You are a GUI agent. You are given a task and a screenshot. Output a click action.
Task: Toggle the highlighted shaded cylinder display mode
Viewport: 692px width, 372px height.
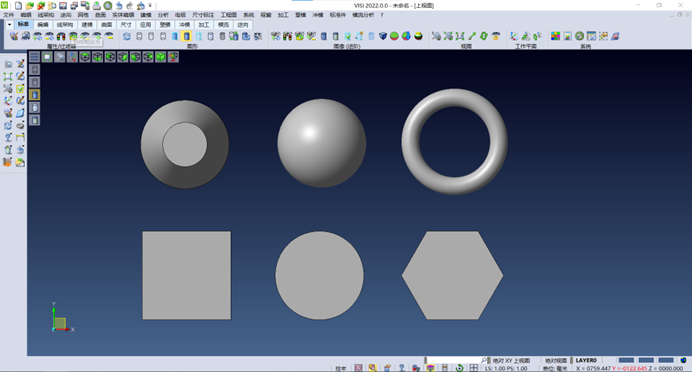[x=186, y=36]
